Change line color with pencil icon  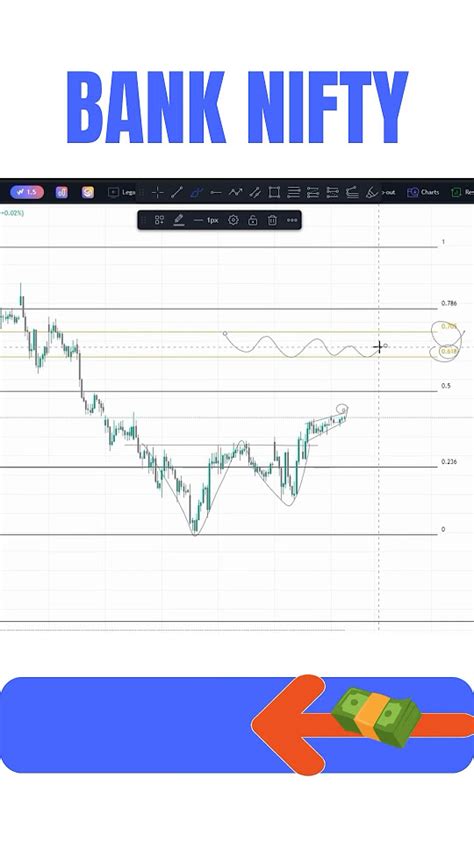pos(179,220)
